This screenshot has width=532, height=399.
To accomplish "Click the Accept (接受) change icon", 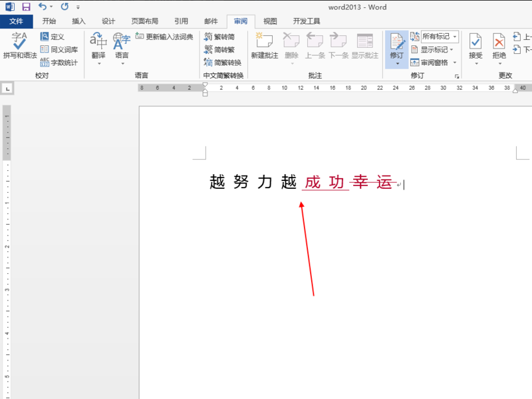I will tap(475, 45).
